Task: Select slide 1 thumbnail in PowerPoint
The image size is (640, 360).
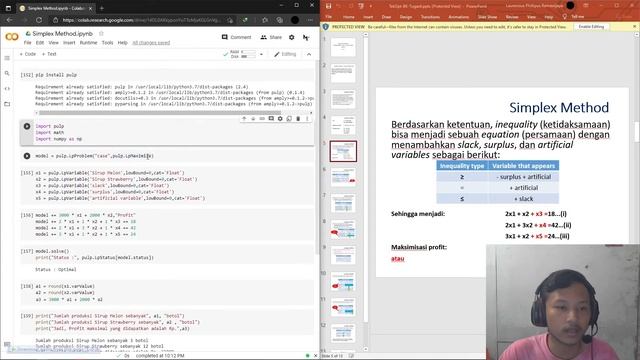Action: pos(343,47)
